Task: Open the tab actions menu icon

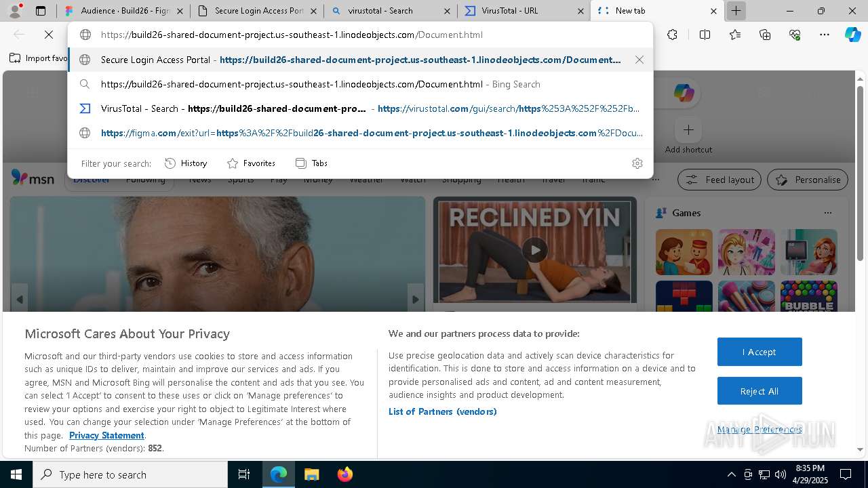Action: [41, 11]
